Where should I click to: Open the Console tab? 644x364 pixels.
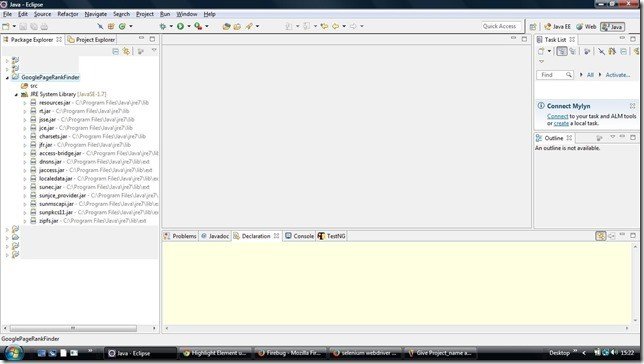299,236
